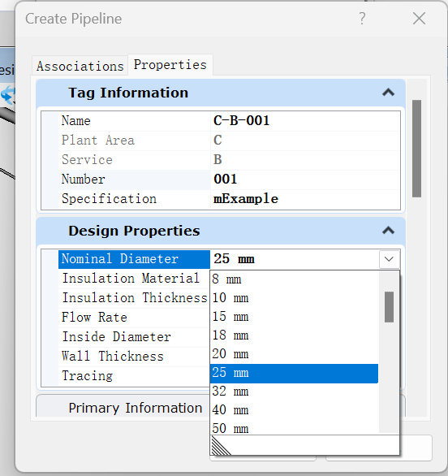The image size is (448, 476).
Task: Choose 8 mm in the diameter list
Action: [x=295, y=279]
